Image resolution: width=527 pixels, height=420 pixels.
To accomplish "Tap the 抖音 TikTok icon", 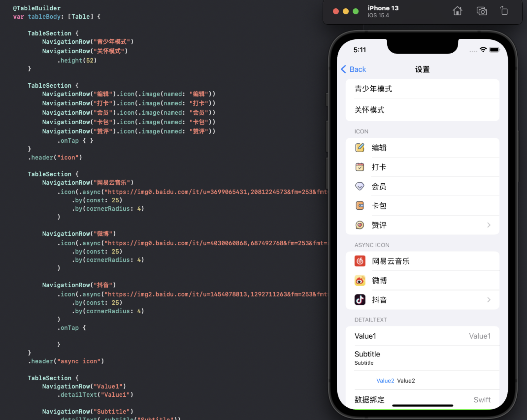I will 360,300.
